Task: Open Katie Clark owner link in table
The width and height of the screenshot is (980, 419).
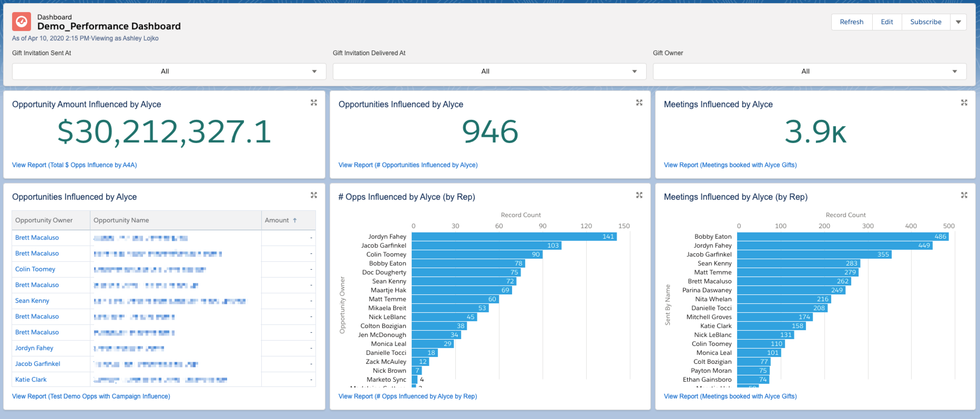Action: (31, 380)
